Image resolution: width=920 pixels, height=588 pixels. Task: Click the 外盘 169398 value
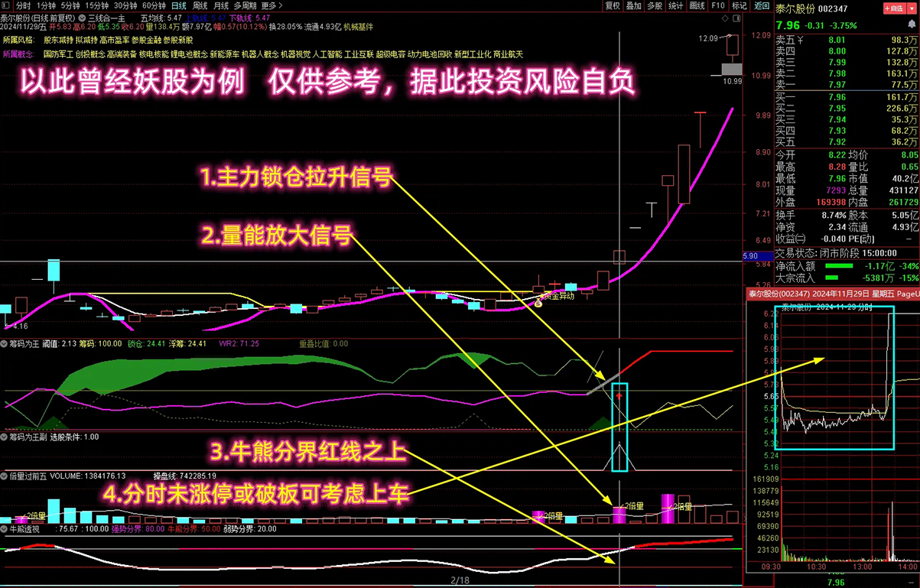tap(831, 203)
